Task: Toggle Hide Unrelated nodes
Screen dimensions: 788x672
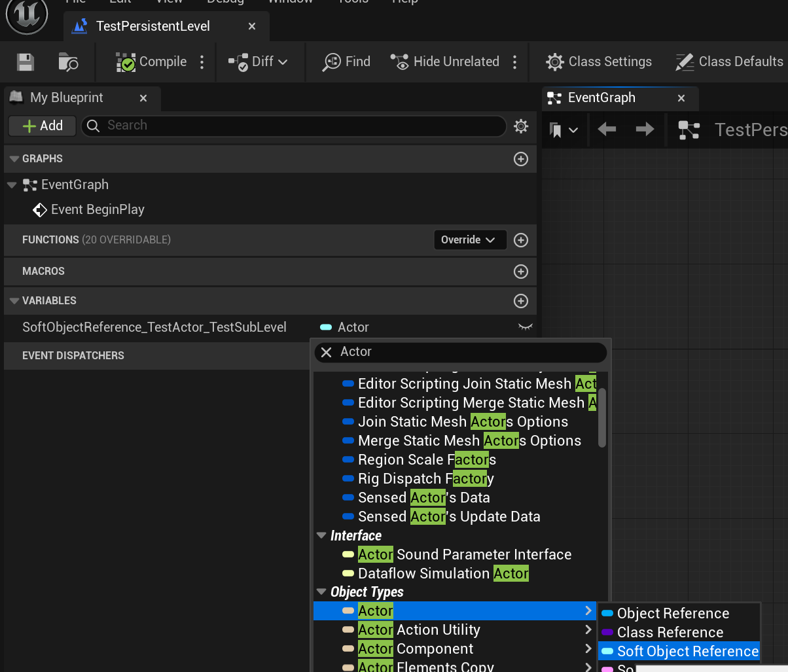Action: [445, 62]
